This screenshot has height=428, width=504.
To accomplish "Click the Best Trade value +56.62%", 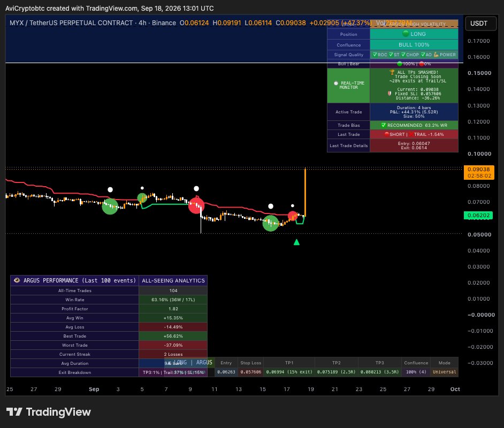I will [173, 336].
